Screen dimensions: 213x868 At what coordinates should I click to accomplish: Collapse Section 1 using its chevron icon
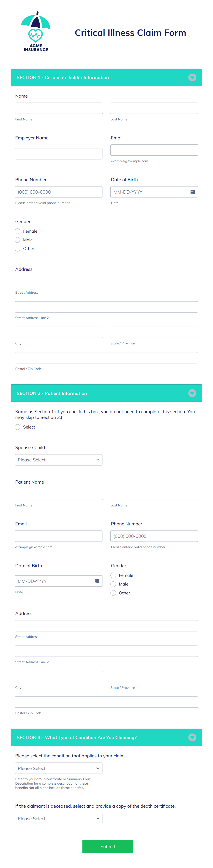click(x=192, y=77)
